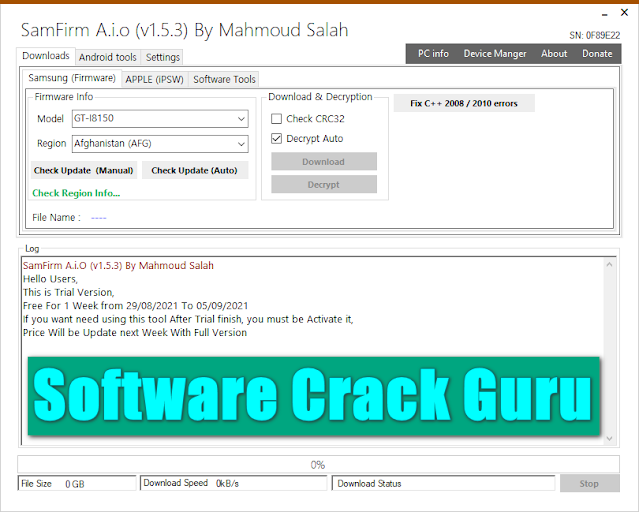639x512 pixels.
Task: Click the File Size 0 GB field
Action: point(77,483)
